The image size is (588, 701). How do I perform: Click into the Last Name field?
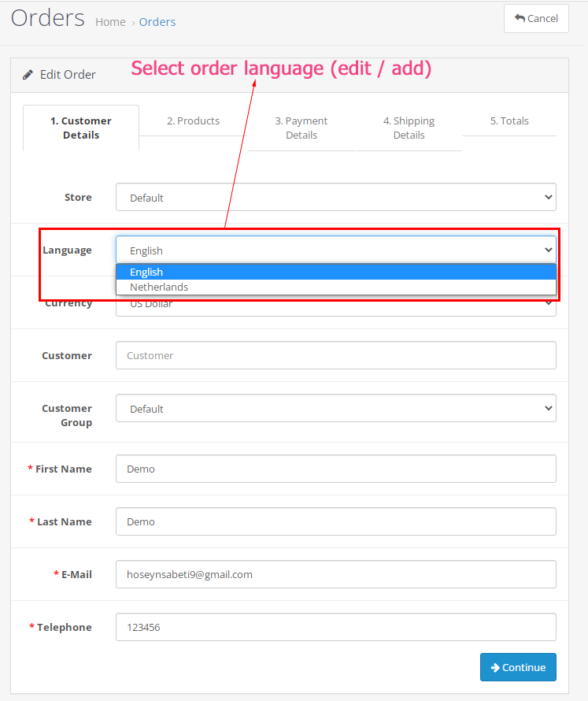(335, 521)
